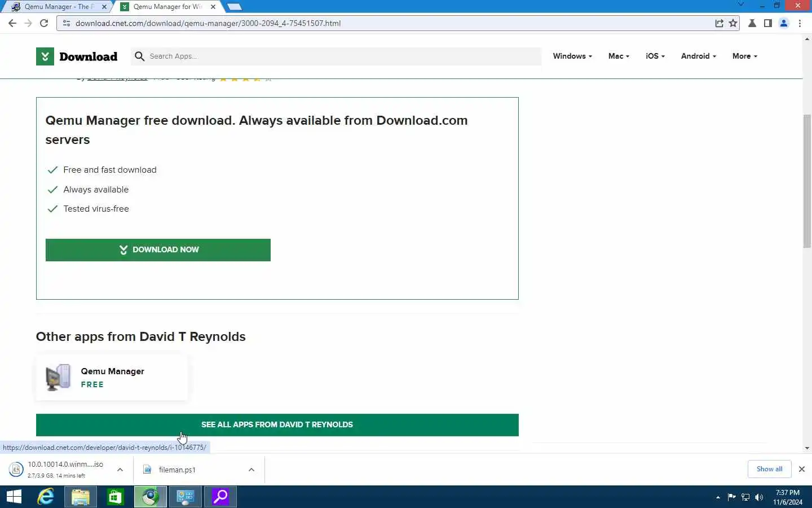Close the active Qemu Manager tab
The image size is (812, 508).
coord(213,7)
